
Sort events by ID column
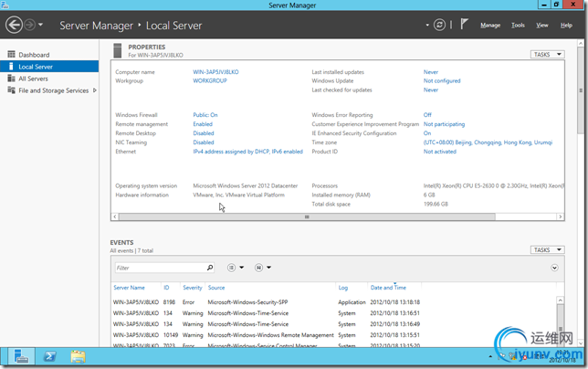pyautogui.click(x=166, y=288)
